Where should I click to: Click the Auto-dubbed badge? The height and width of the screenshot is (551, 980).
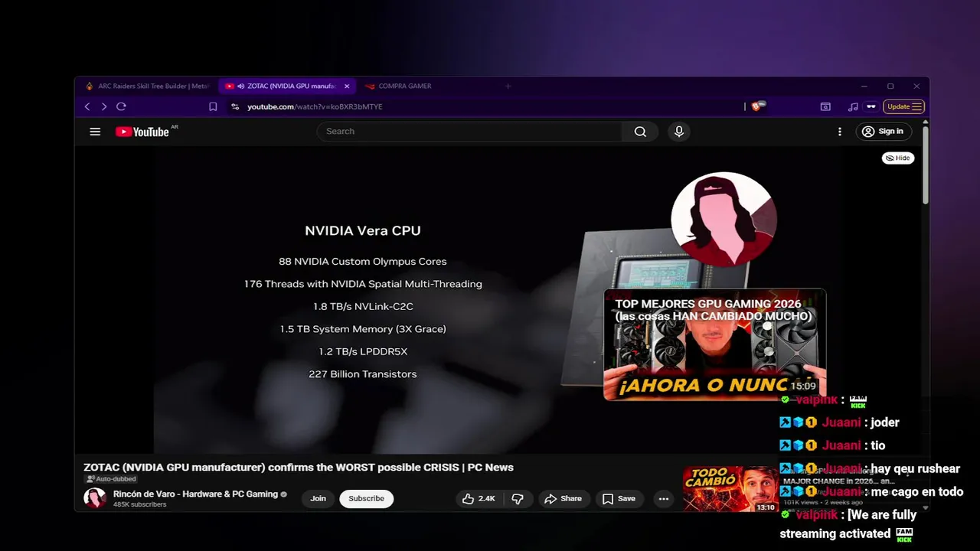coord(111,479)
